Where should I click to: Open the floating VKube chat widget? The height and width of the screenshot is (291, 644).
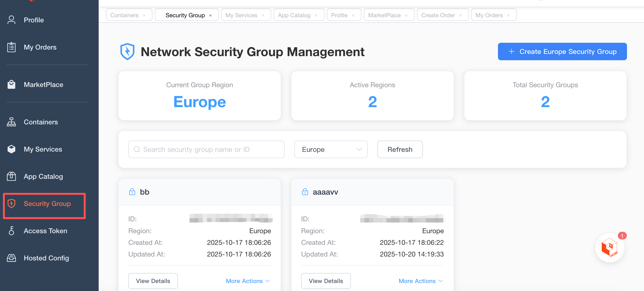point(609,248)
